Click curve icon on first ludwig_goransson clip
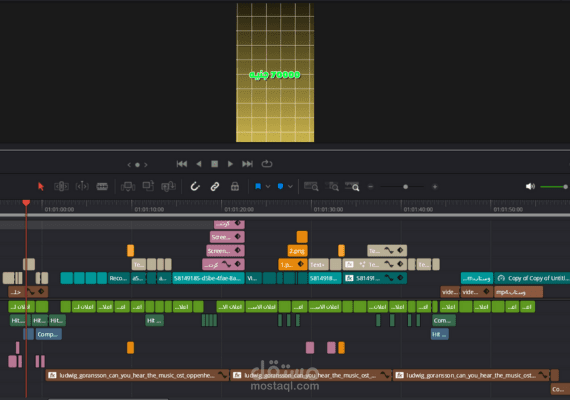Image resolution: width=570 pixels, height=400 pixels. [222, 375]
